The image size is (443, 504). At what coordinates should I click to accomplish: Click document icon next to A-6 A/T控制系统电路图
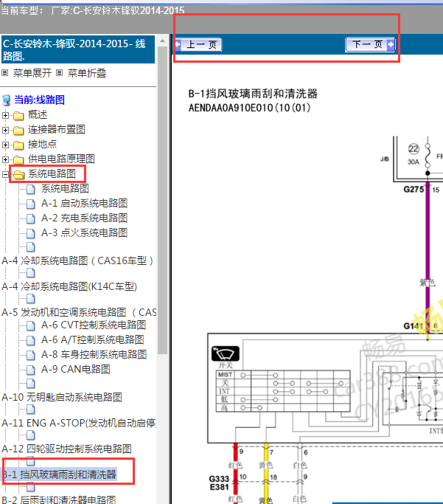(30, 341)
